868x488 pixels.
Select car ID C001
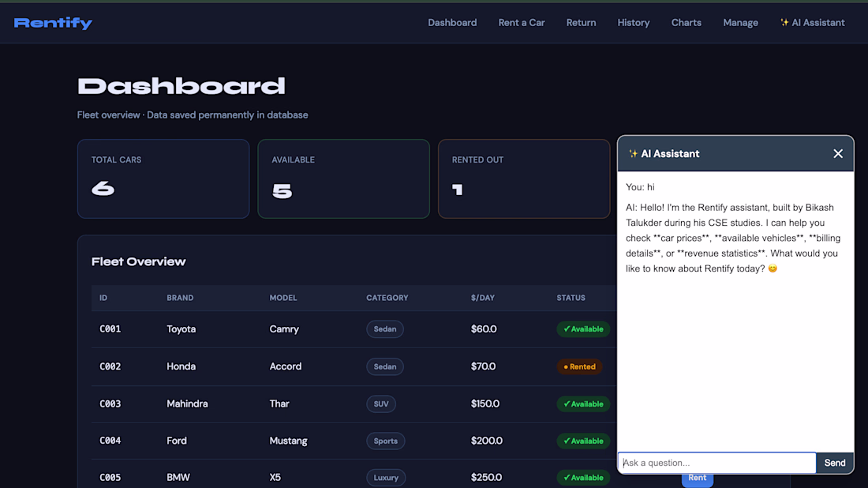coord(110,329)
